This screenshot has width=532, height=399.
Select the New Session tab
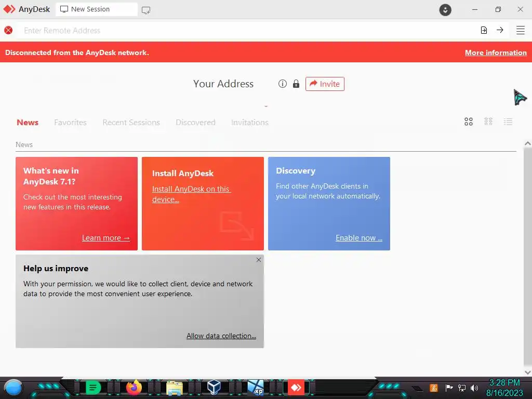pyautogui.click(x=97, y=9)
